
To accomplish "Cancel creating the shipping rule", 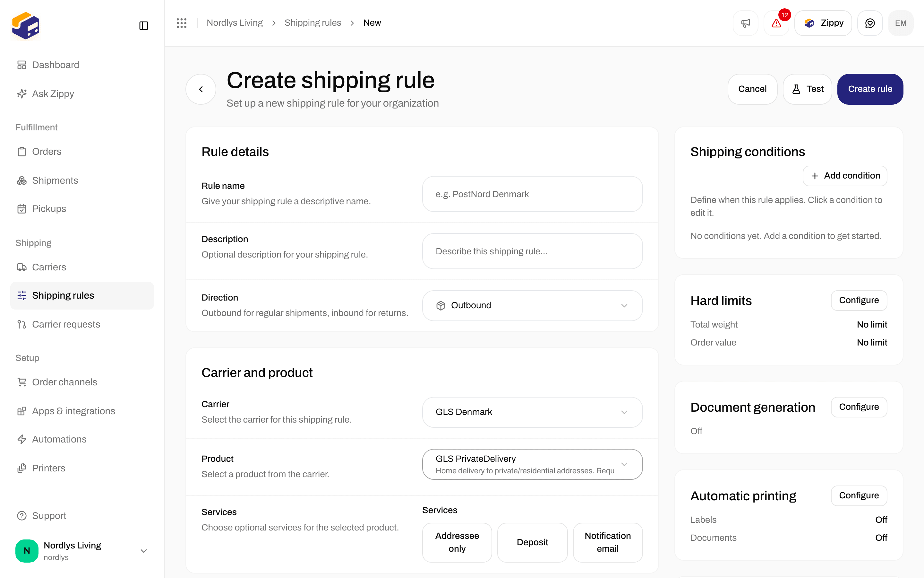I will [x=752, y=89].
